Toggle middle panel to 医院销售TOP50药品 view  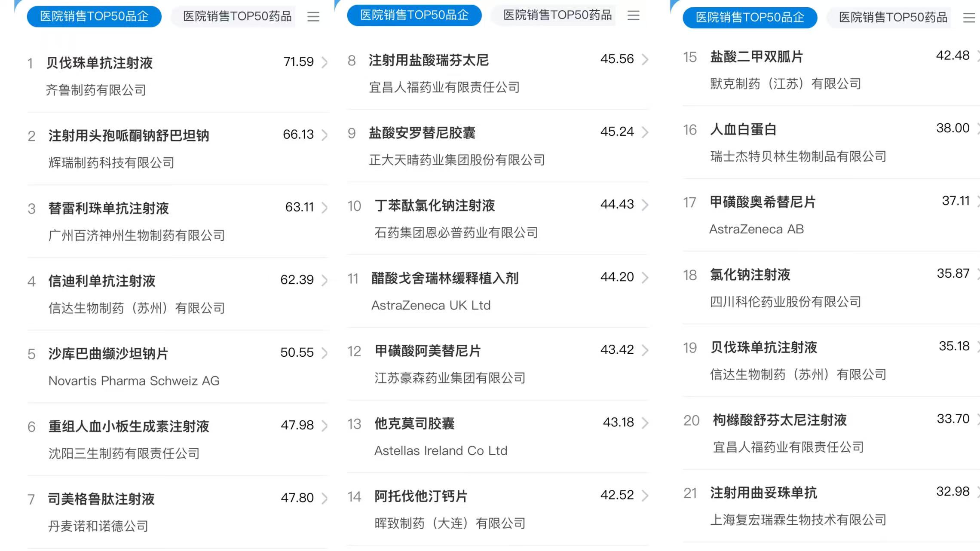coord(558,15)
